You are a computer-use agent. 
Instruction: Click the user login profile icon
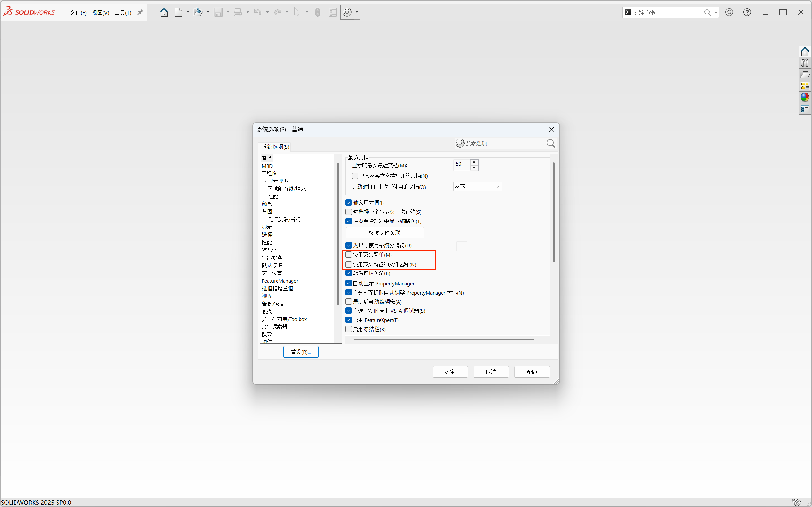(x=729, y=12)
